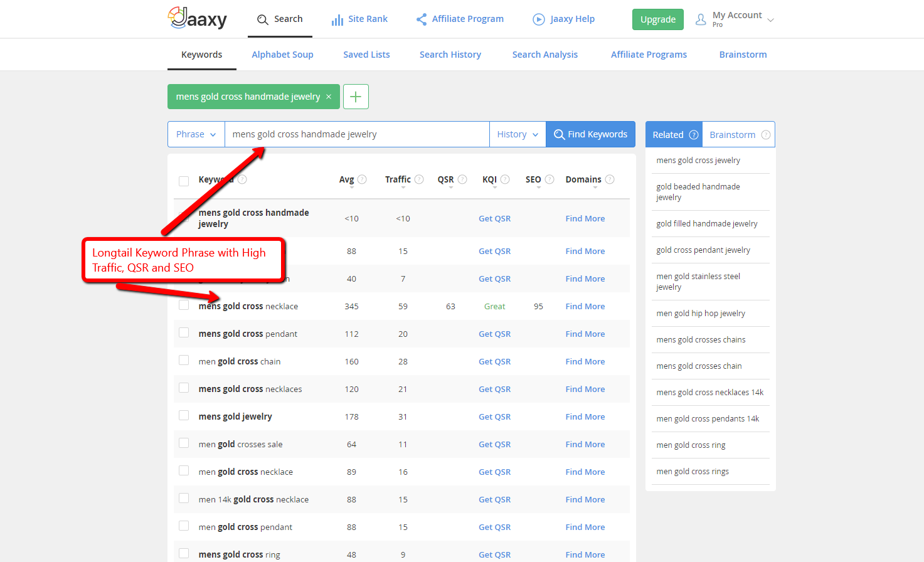This screenshot has width=924, height=562.
Task: Click the keyword search input field
Action: point(357,134)
